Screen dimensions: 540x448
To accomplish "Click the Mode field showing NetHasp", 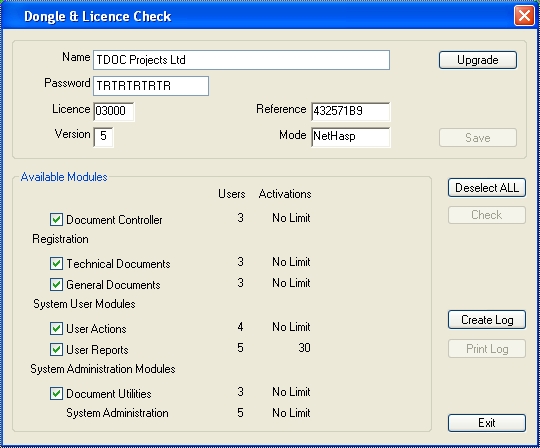I will pos(351,137).
